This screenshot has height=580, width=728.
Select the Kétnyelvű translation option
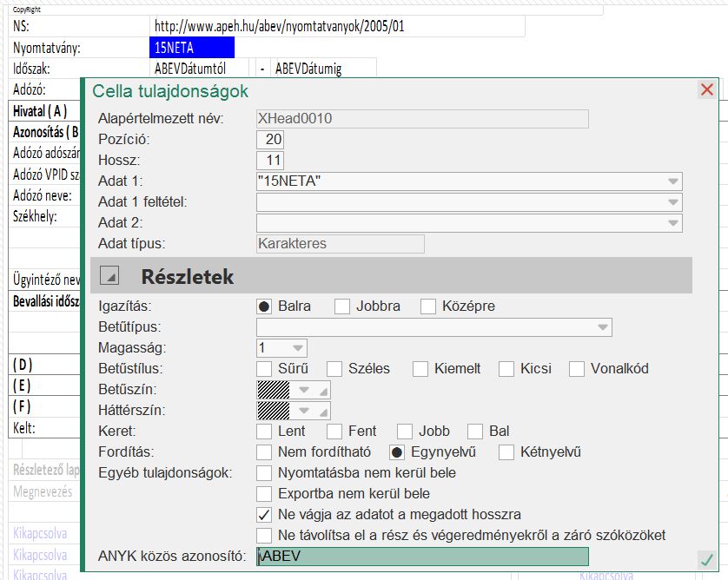pyautogui.click(x=506, y=452)
